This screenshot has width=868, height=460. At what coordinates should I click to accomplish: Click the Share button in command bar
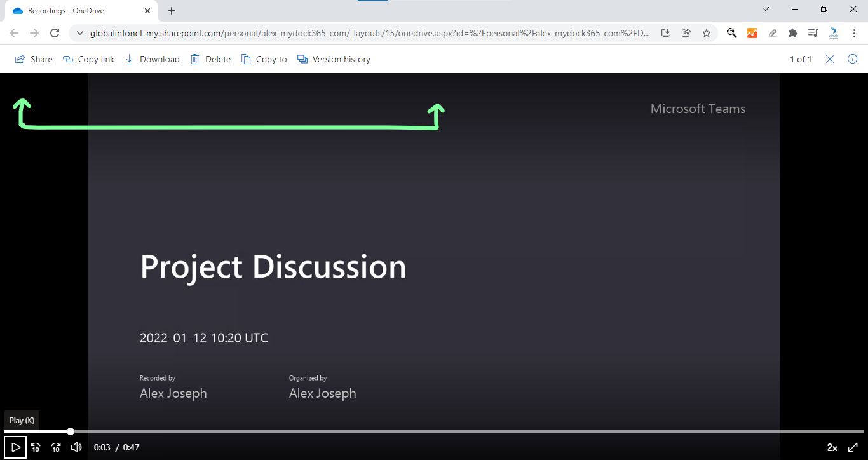[34, 59]
